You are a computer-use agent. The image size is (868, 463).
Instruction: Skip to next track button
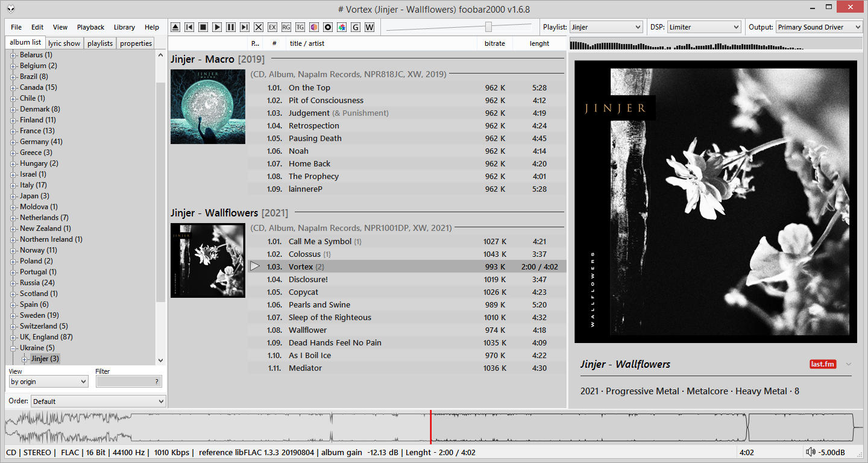click(244, 27)
